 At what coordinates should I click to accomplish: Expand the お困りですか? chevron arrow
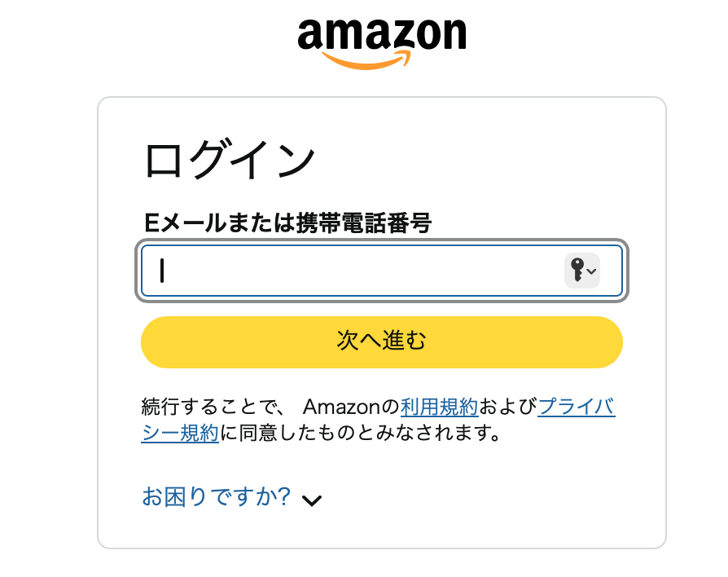tap(312, 500)
